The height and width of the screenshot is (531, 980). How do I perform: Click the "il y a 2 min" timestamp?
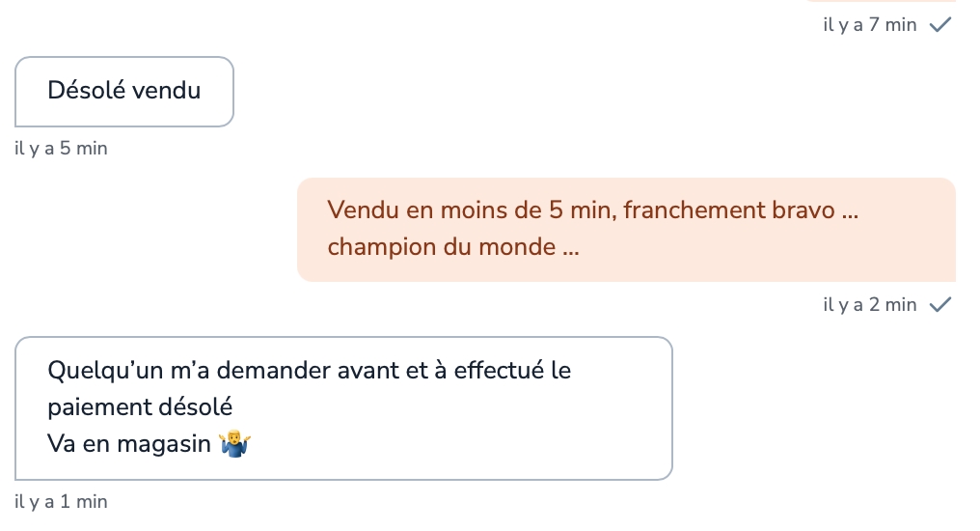click(869, 306)
